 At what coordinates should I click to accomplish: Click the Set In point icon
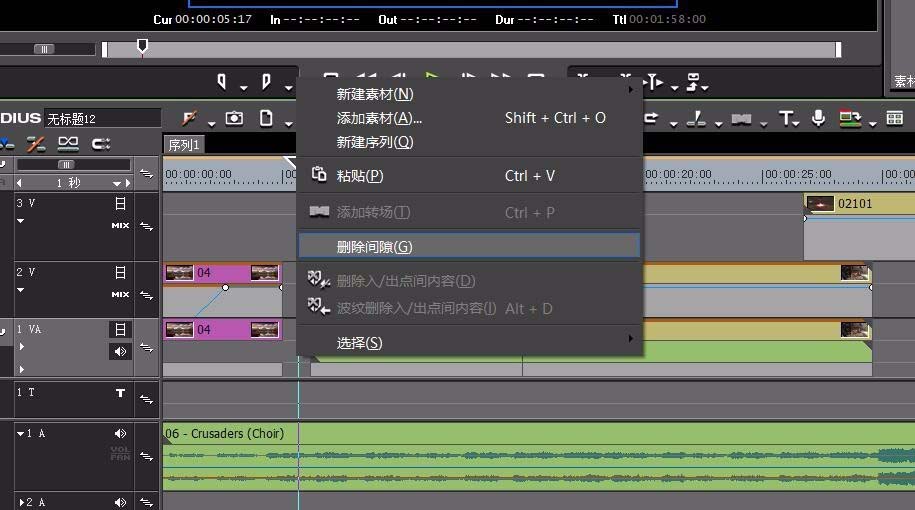coord(222,82)
